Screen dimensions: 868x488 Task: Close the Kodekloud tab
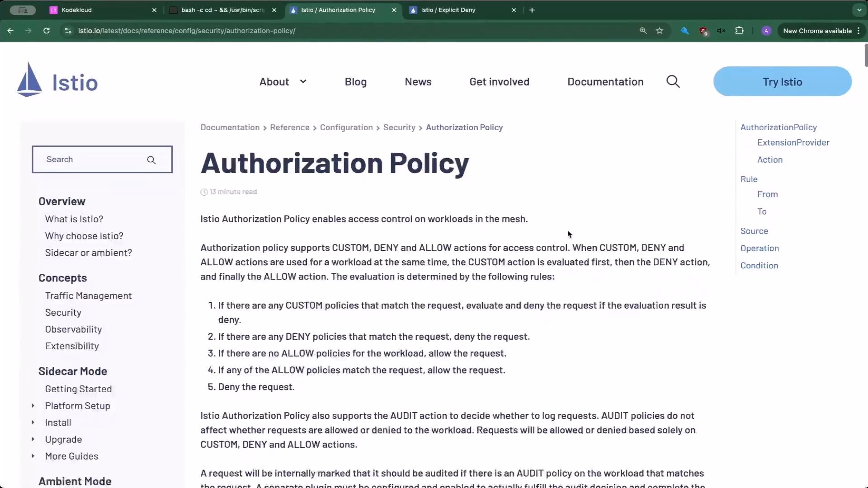tap(154, 10)
